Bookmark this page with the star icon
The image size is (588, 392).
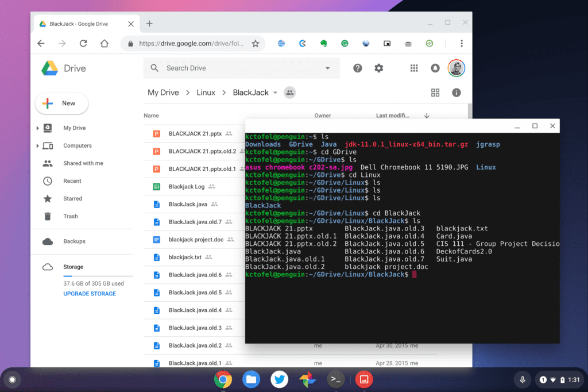coord(256,44)
